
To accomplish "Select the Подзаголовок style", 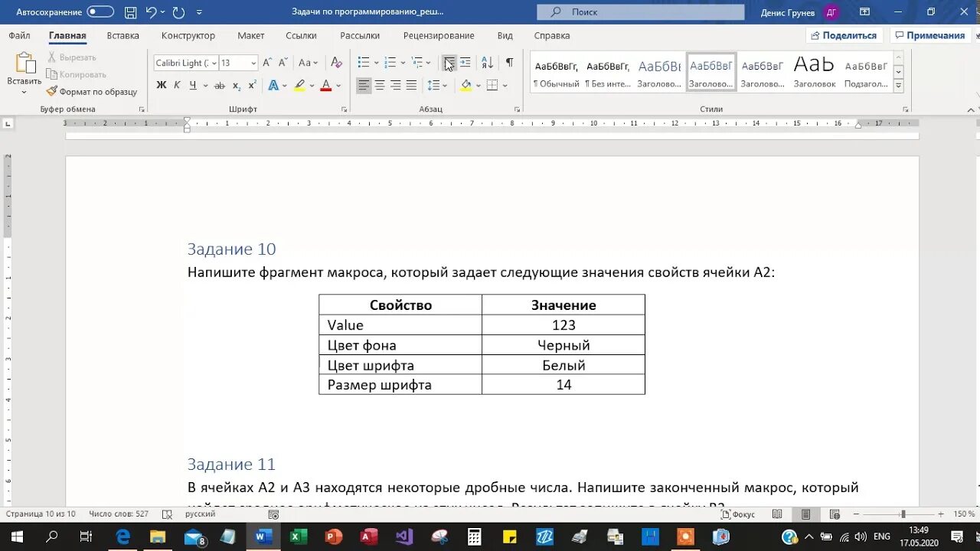I will [x=866, y=73].
